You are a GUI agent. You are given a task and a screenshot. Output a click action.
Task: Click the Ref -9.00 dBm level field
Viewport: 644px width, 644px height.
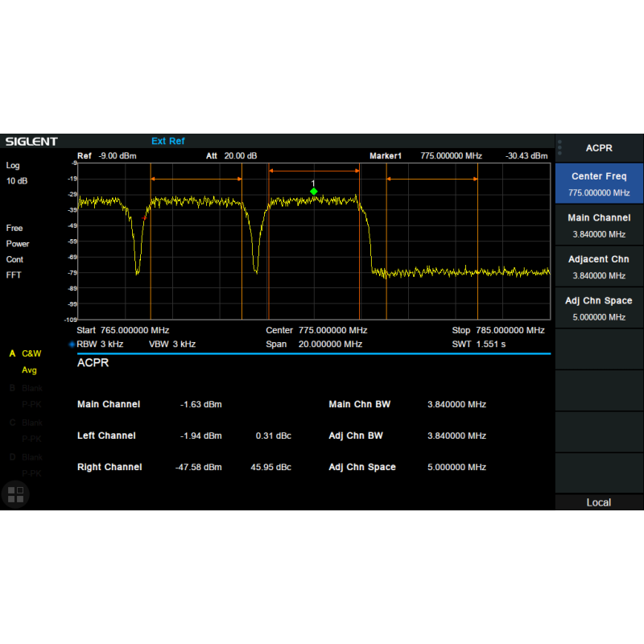[107, 155]
